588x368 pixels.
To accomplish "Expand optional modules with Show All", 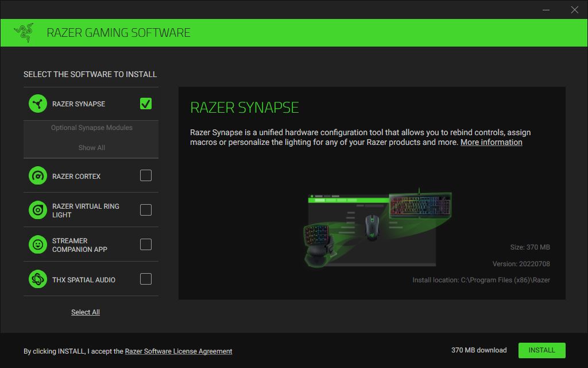I will coord(92,148).
